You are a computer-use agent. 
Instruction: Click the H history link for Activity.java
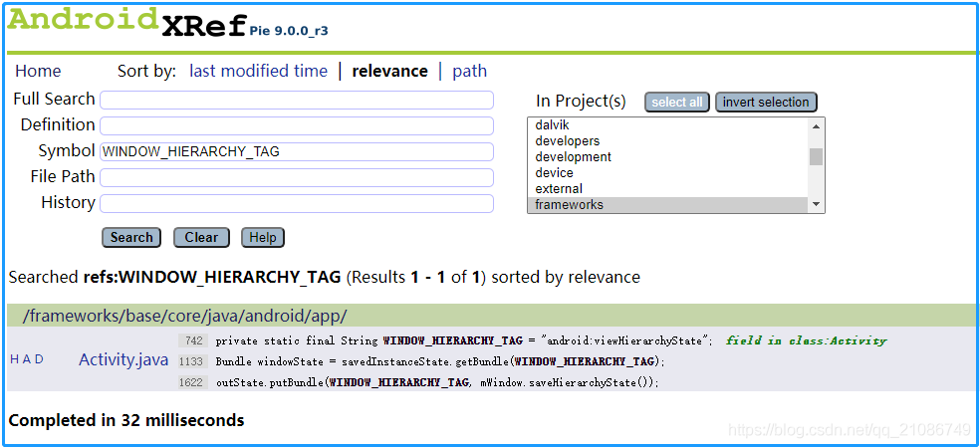(14, 360)
